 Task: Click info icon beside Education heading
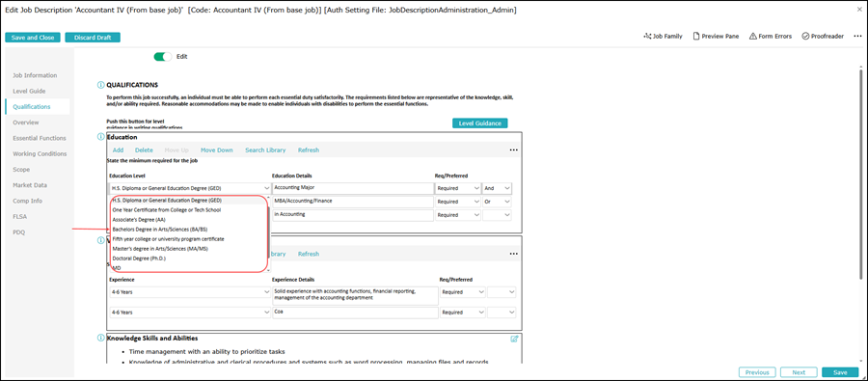tap(100, 137)
